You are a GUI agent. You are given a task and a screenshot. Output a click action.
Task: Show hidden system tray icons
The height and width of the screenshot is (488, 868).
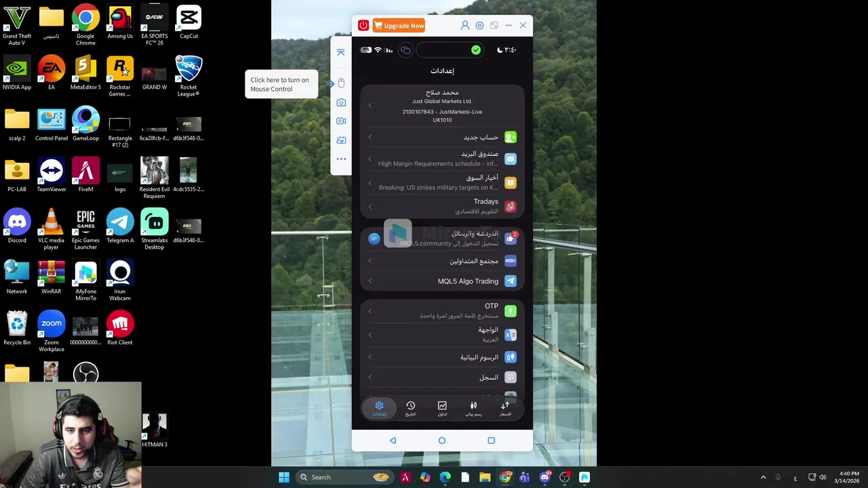763,477
